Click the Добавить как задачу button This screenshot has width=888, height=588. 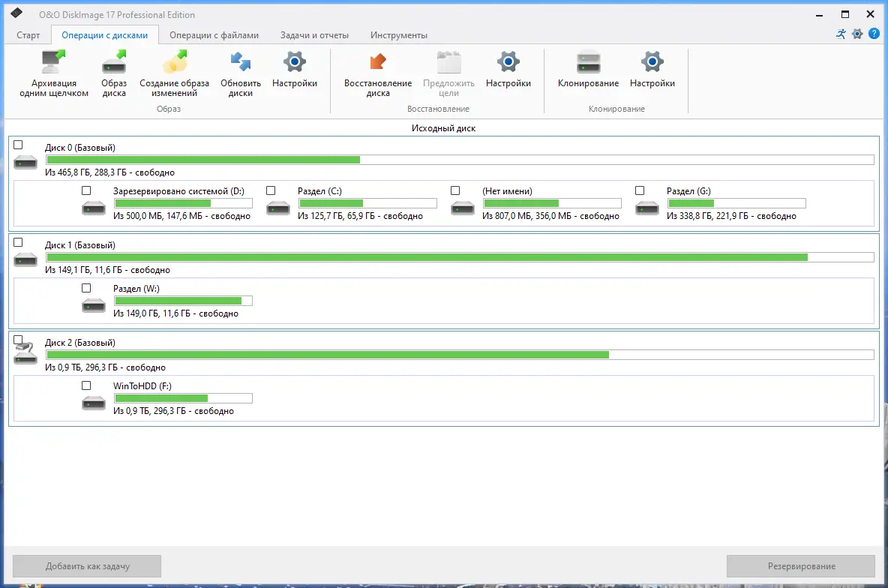click(x=87, y=566)
